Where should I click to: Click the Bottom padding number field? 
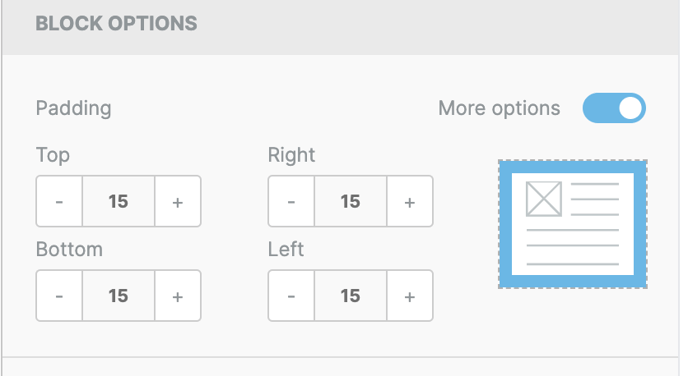tap(118, 296)
